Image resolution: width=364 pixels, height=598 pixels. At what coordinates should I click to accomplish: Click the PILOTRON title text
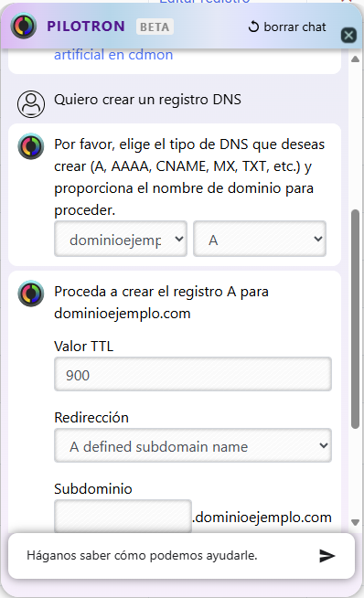click(86, 27)
